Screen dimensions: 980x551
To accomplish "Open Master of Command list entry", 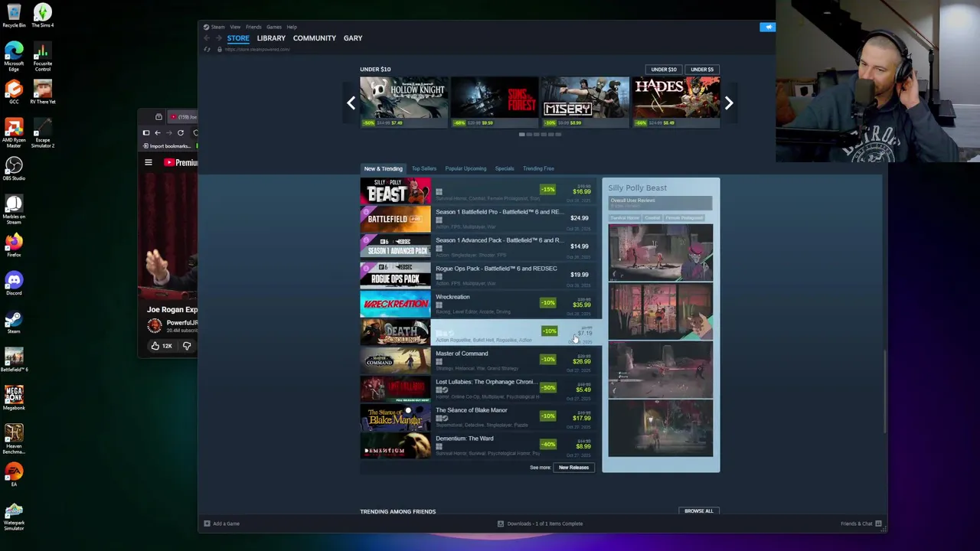I will 481,360.
